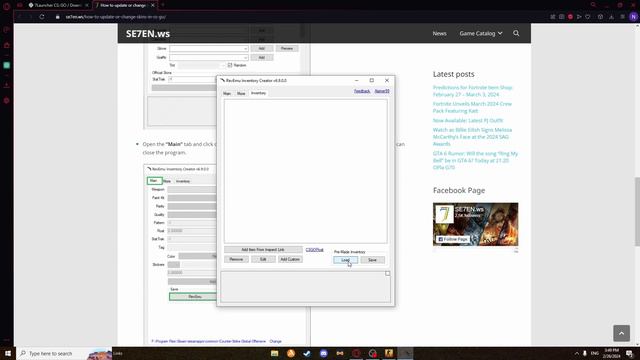The height and width of the screenshot is (360, 640).
Task: Click the teal sidebar icon in Opera
Action: (7, 65)
